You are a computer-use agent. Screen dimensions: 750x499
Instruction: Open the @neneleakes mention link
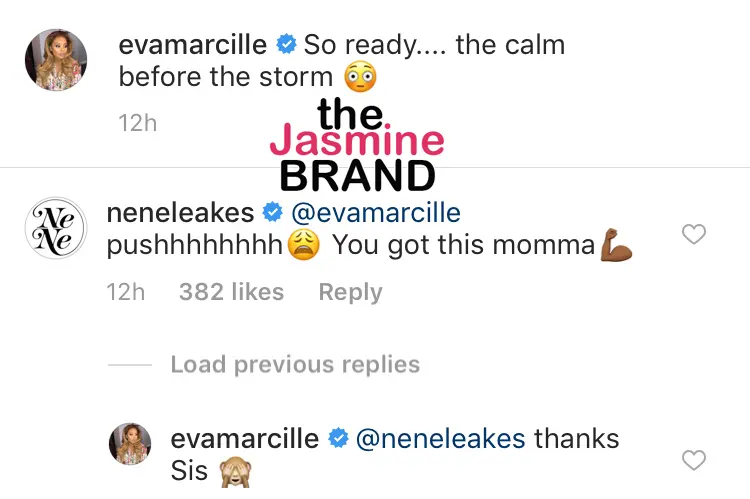(x=441, y=438)
